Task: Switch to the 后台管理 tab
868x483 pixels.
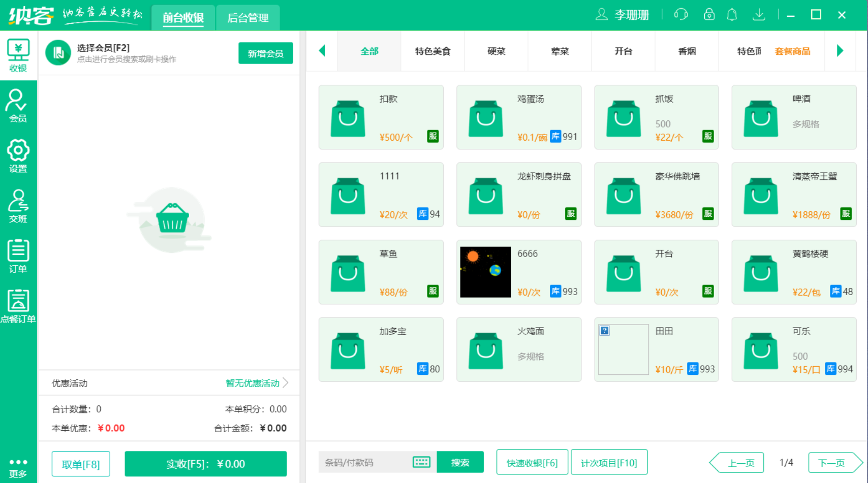Action: 247,17
